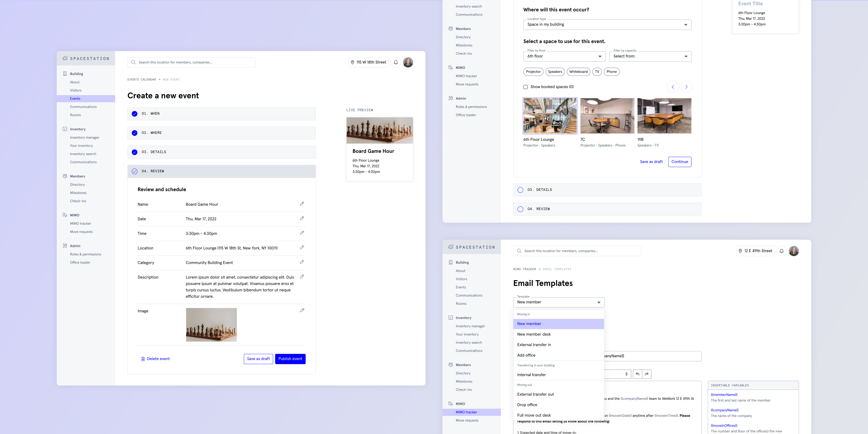Open the Filter by floor dropdown
The image size is (868, 434).
point(564,56)
